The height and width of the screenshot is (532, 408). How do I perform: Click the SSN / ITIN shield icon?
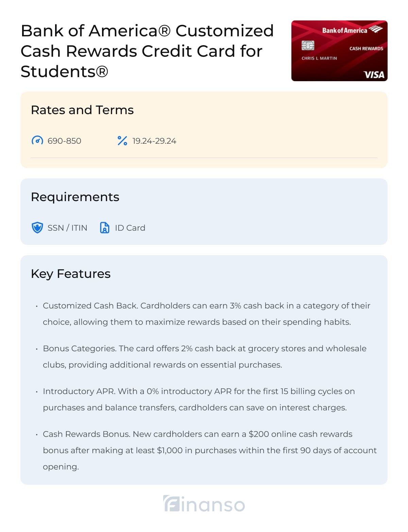(x=37, y=228)
